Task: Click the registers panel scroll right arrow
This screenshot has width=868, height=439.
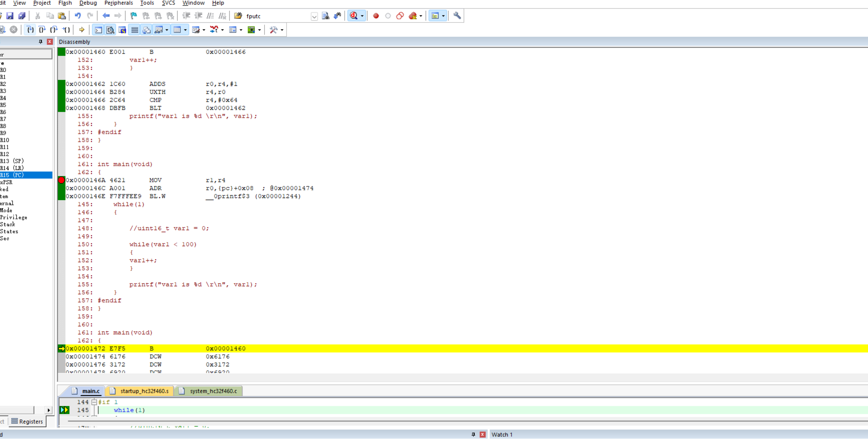Action: (48, 410)
